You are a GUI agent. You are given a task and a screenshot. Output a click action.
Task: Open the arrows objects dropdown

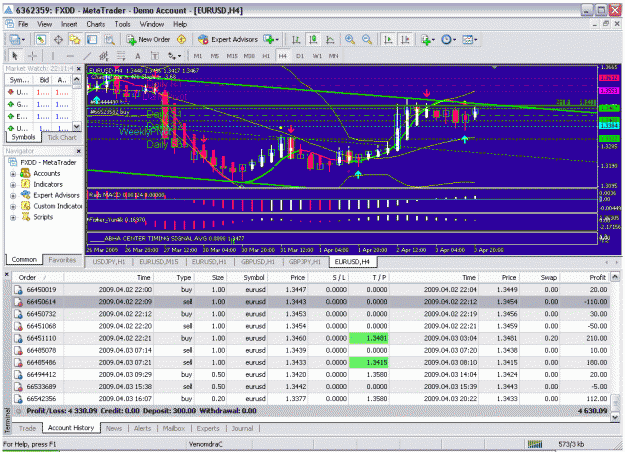[x=174, y=56]
